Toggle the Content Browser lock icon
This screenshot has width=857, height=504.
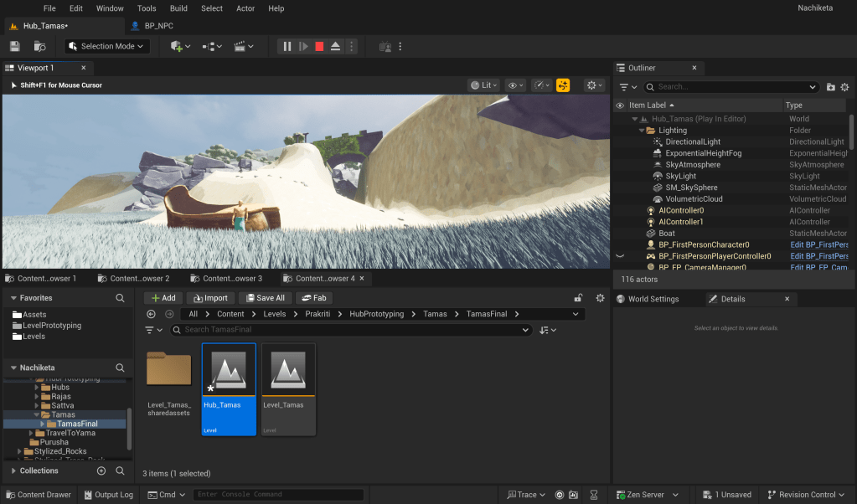tap(578, 298)
